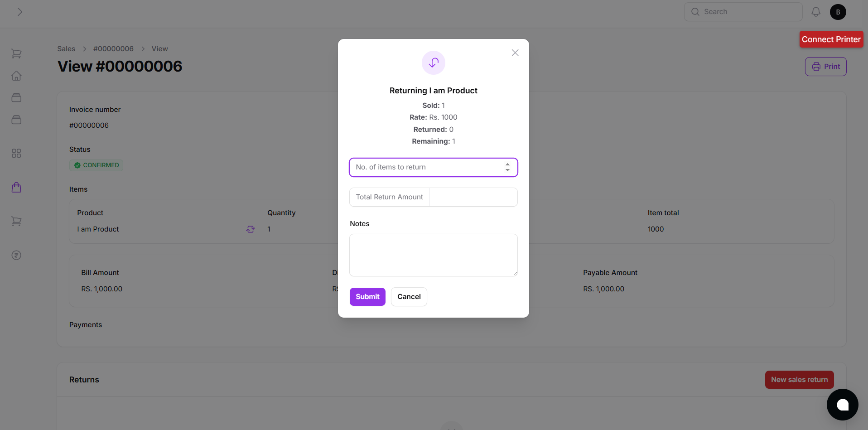Expand the sidebar using the chevron arrow

click(20, 12)
